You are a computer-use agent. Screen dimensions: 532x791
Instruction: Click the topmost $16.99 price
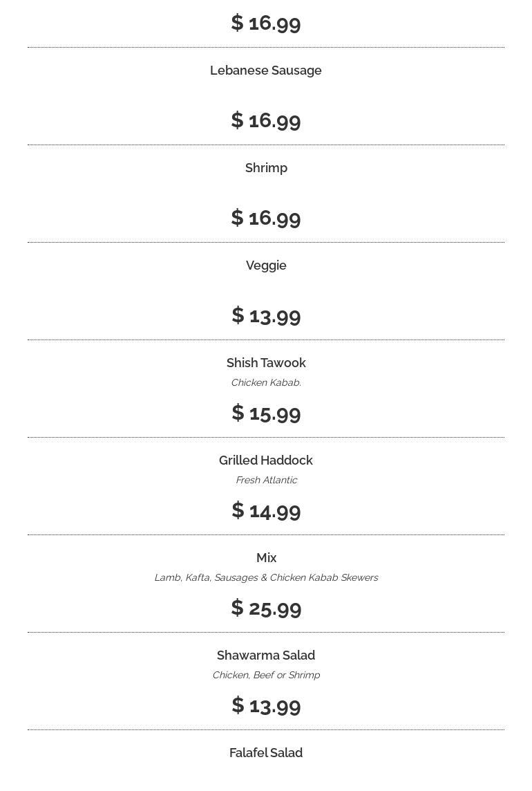click(x=266, y=23)
